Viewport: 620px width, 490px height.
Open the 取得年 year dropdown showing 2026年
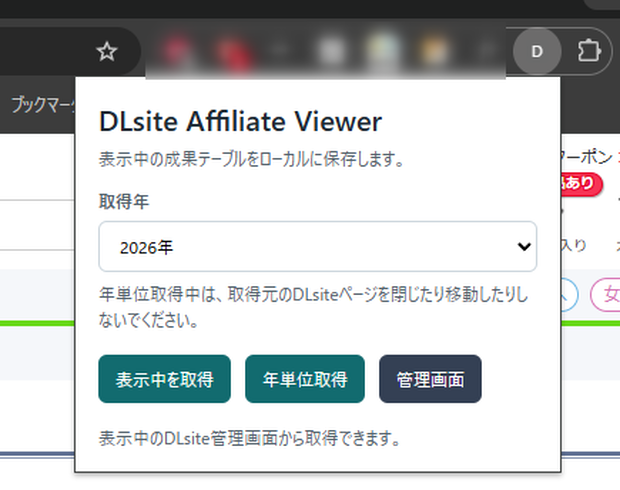pyautogui.click(x=318, y=247)
